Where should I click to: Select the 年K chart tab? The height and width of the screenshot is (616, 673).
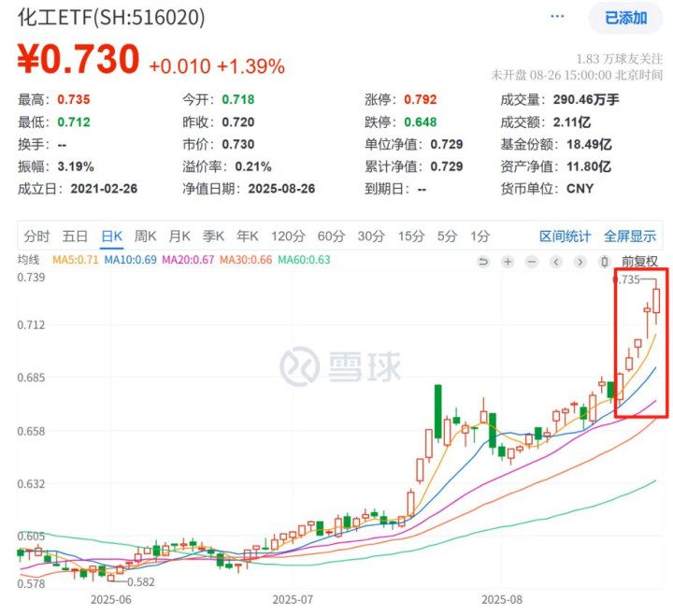pos(248,236)
